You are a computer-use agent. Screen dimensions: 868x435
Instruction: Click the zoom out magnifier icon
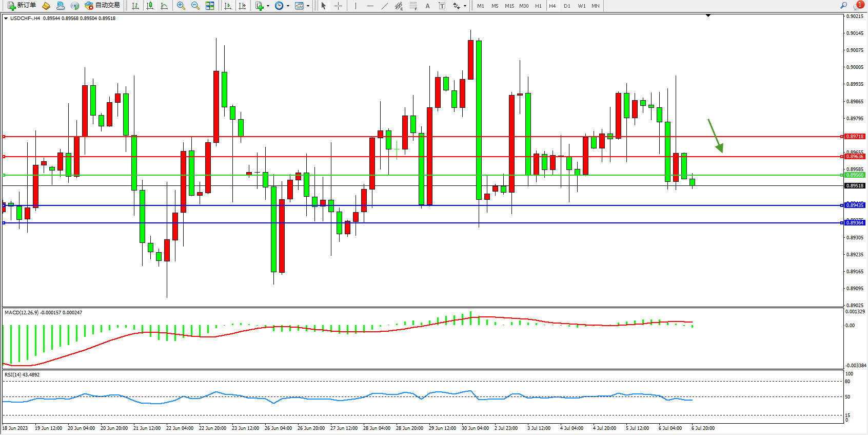pos(195,6)
